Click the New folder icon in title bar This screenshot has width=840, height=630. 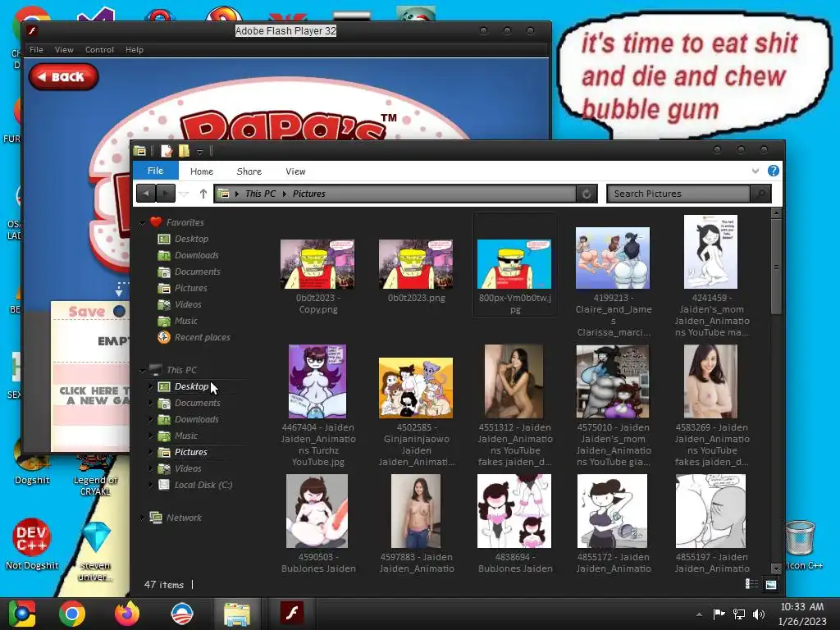[x=184, y=151]
